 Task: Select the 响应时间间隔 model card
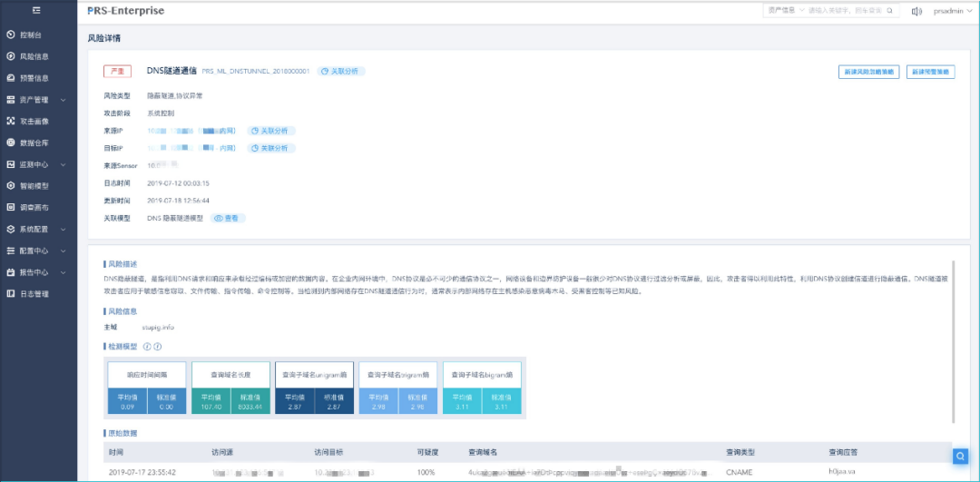[x=147, y=388]
